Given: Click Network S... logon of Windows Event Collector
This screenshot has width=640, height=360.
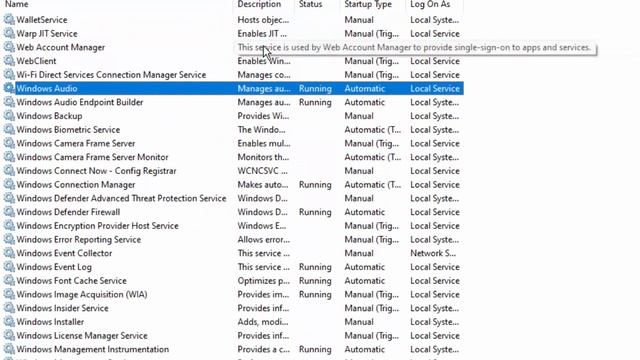Looking at the screenshot, I should point(433,253).
